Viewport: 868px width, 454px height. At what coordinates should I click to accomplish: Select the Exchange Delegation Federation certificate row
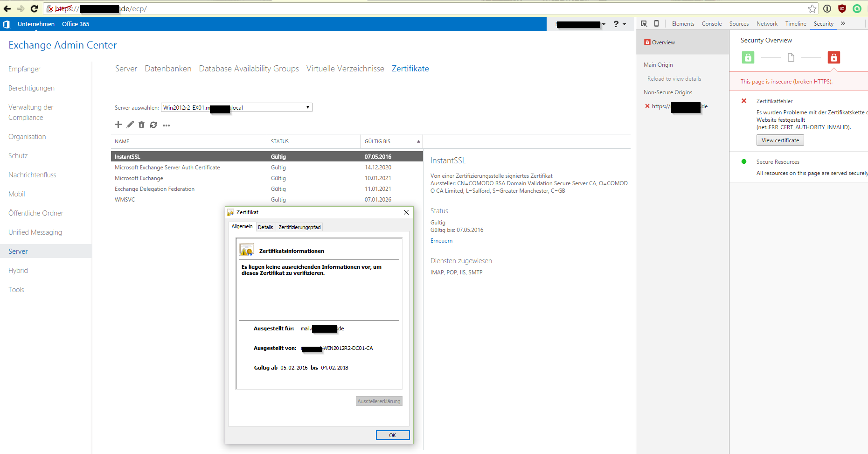[267, 189]
